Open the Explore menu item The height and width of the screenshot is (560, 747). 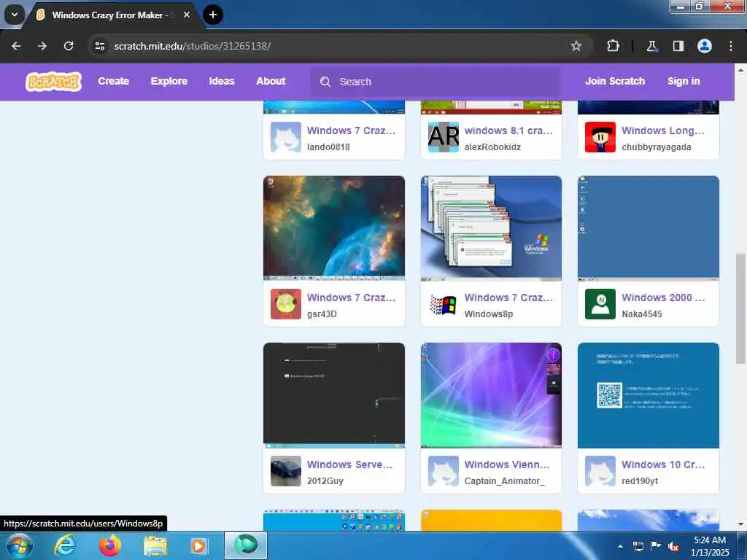coord(169,82)
